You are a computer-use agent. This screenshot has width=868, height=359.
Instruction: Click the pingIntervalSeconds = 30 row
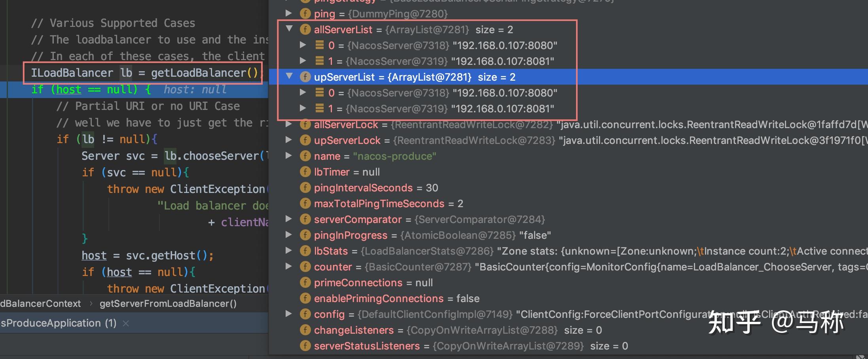[568, 187]
